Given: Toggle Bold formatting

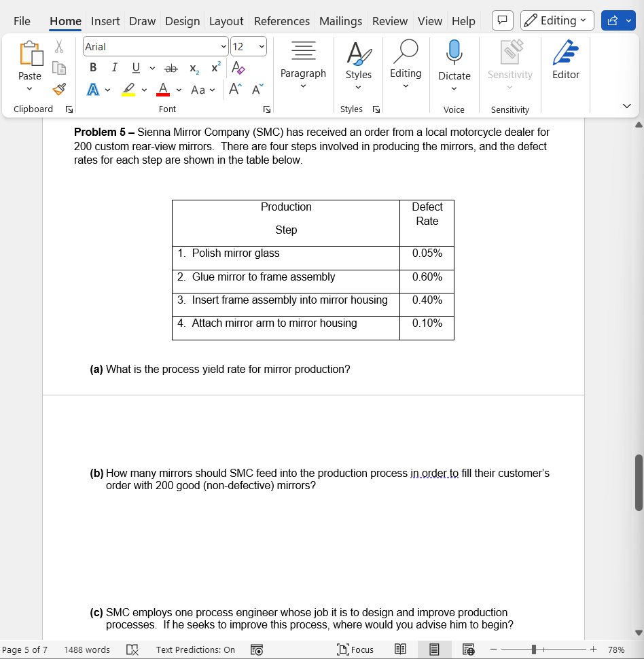Looking at the screenshot, I should pyautogui.click(x=93, y=68).
